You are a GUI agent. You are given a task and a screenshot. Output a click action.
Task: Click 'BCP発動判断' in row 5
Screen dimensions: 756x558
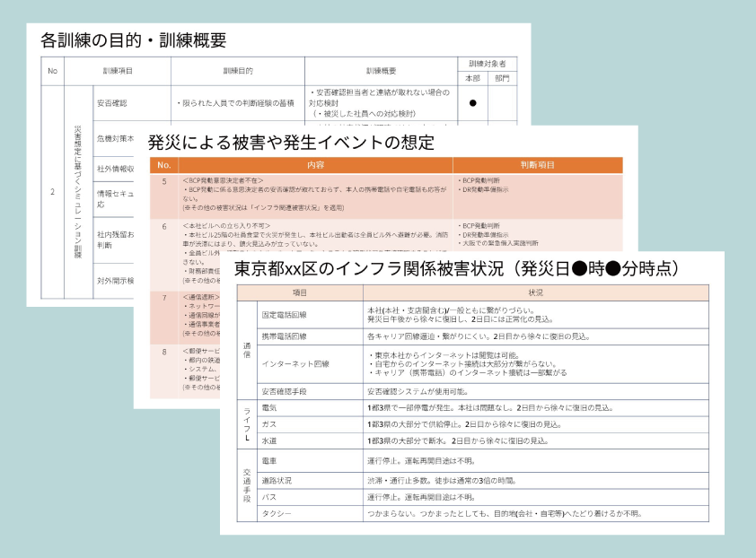(479, 180)
